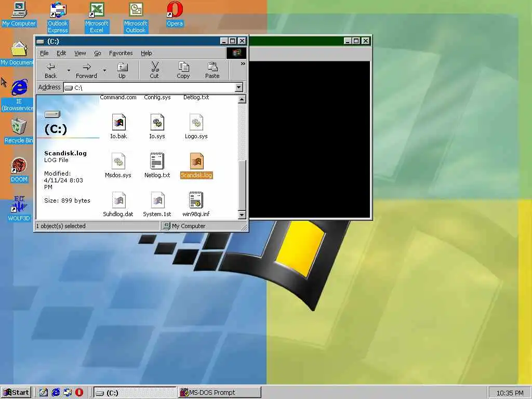Launch Opera from the quick launch bar
This screenshot has height=399, width=532.
click(x=79, y=393)
